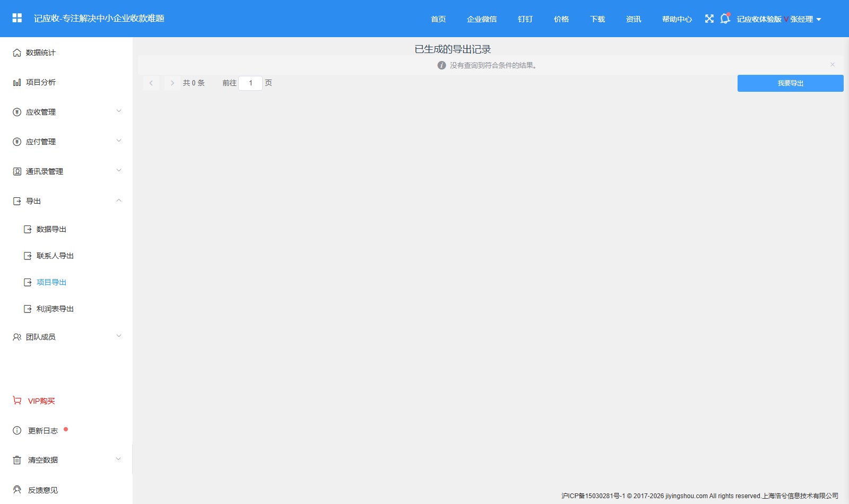Open the notification bell icon
849x504 pixels.
725,19
